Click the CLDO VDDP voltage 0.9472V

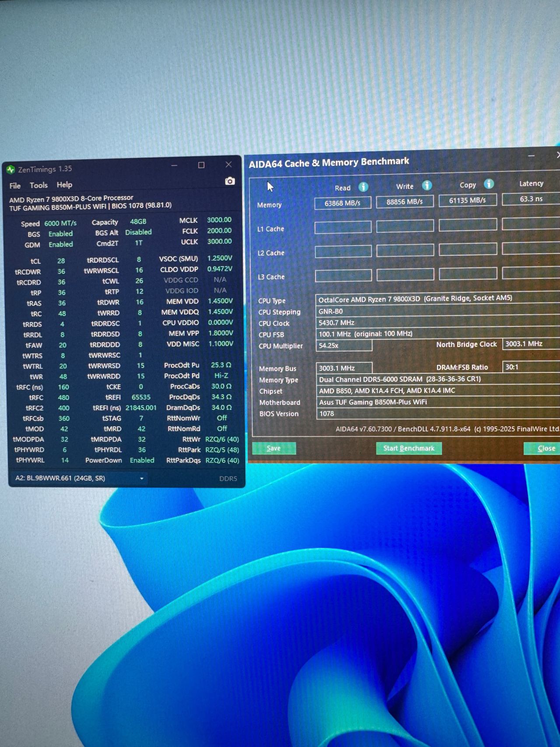[220, 269]
